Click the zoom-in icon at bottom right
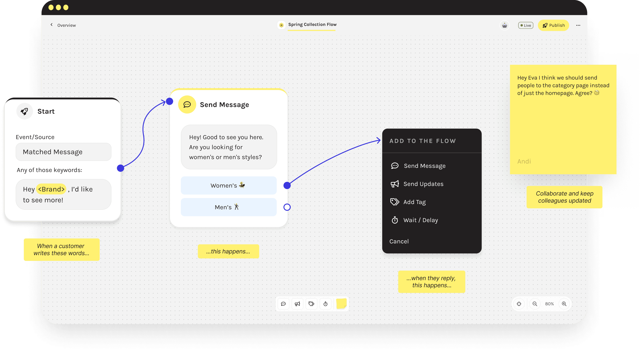Screen dimensions: 644x360 tap(563, 304)
